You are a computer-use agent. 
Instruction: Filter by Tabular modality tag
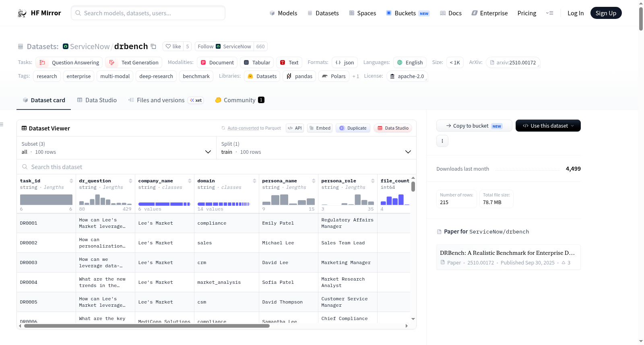click(x=257, y=62)
